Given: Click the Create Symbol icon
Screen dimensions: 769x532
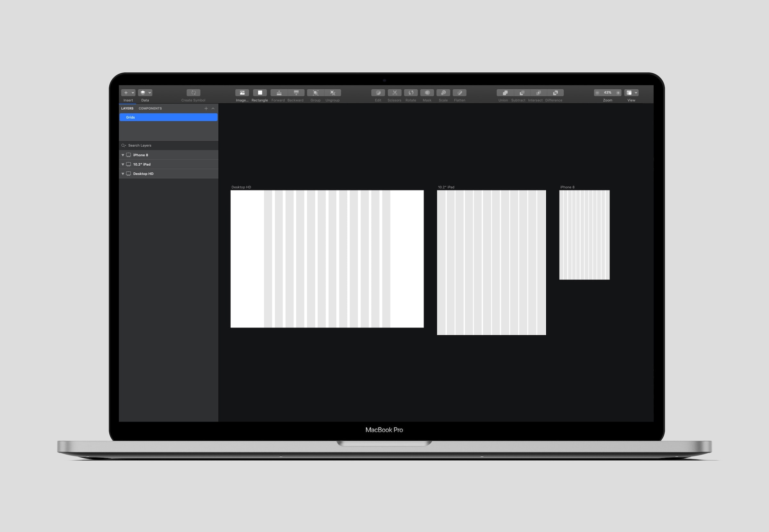Looking at the screenshot, I should (x=193, y=93).
